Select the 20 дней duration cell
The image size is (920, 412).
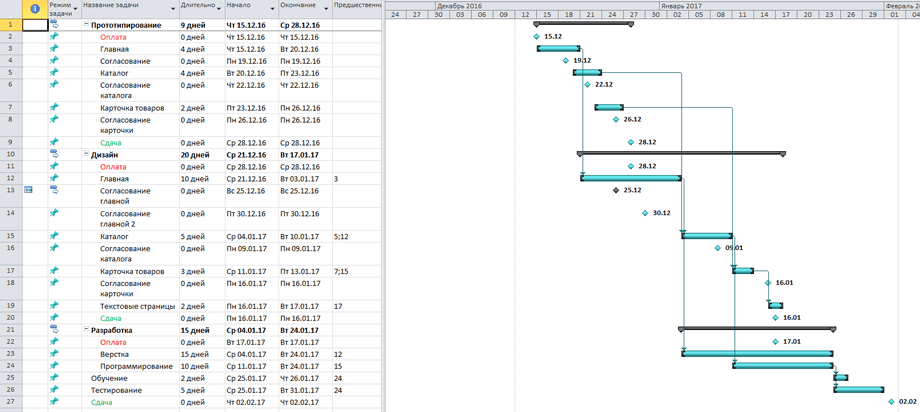pyautogui.click(x=201, y=155)
